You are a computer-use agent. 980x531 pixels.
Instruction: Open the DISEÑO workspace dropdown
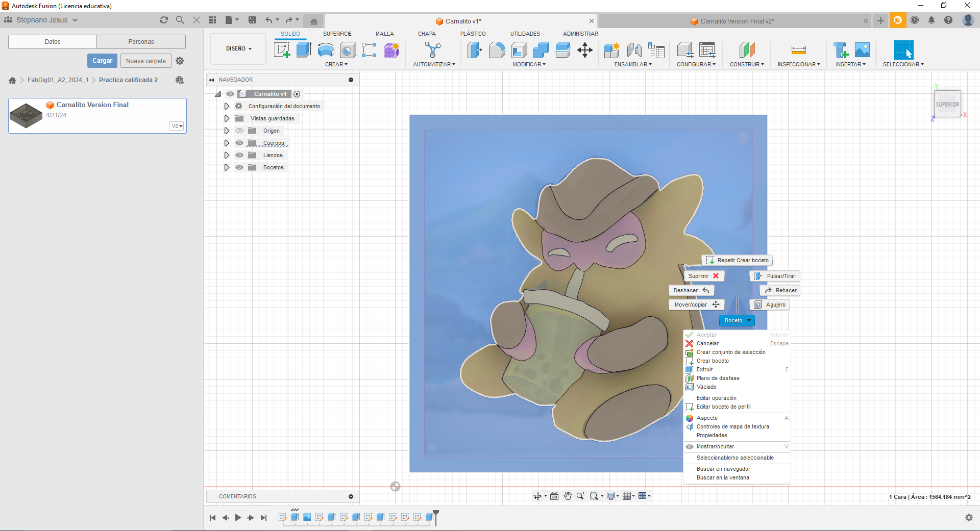tap(238, 49)
